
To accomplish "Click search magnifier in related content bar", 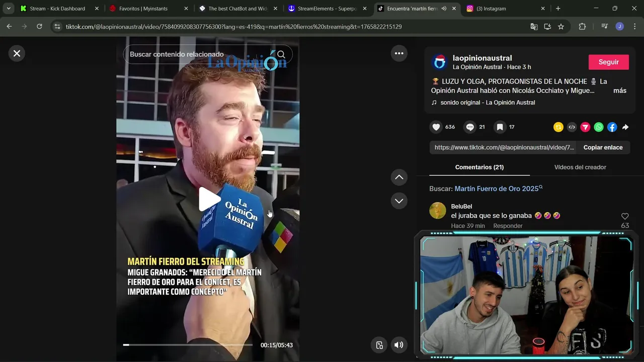I will [x=281, y=54].
